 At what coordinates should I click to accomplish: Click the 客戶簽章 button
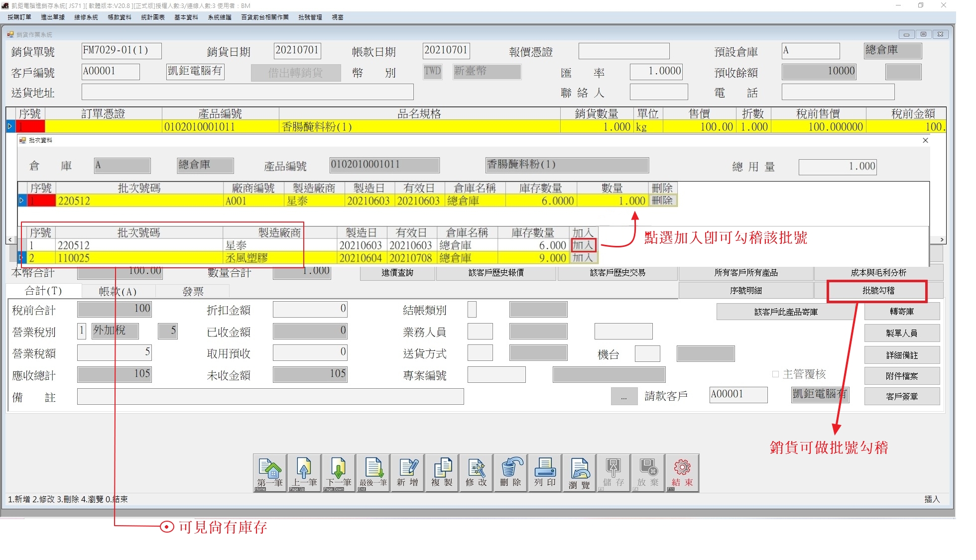[x=902, y=396]
